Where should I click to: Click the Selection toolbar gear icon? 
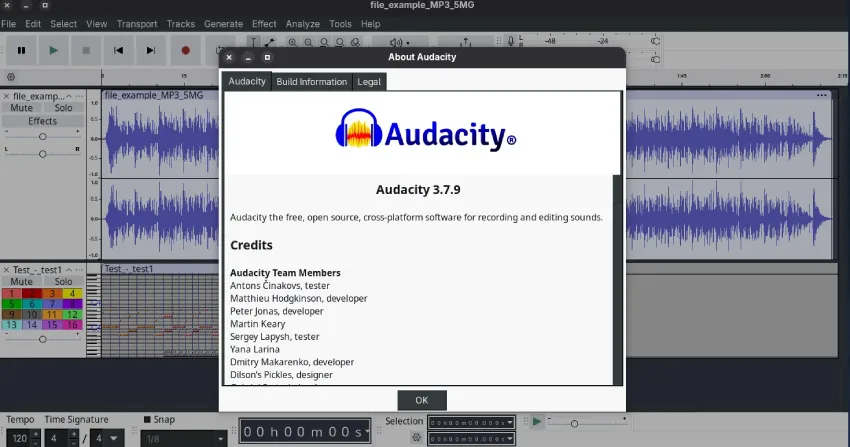pos(416,437)
